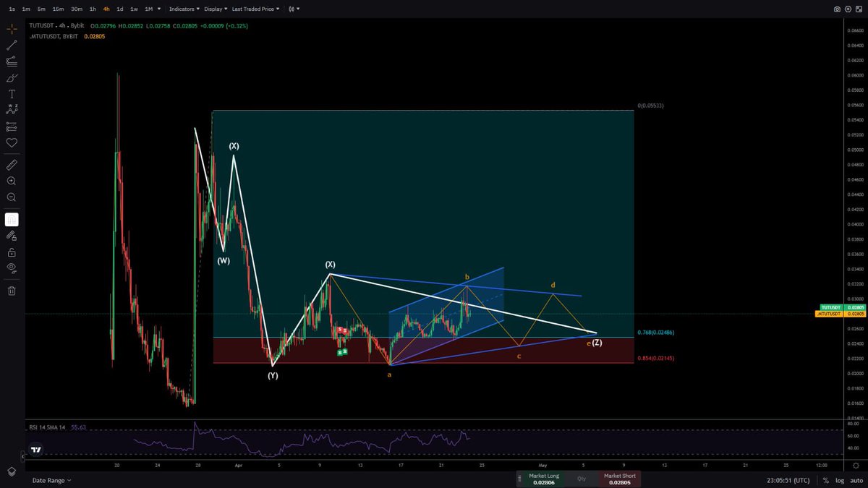The width and height of the screenshot is (868, 488).
Task: Select the ruler measure tool
Action: coord(12,165)
